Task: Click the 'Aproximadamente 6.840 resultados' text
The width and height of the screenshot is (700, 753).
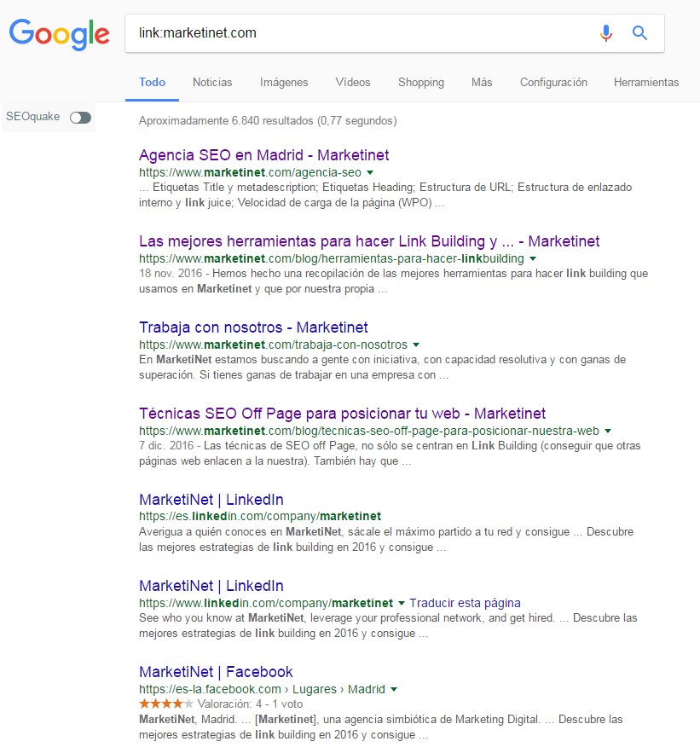Action: click(x=268, y=120)
